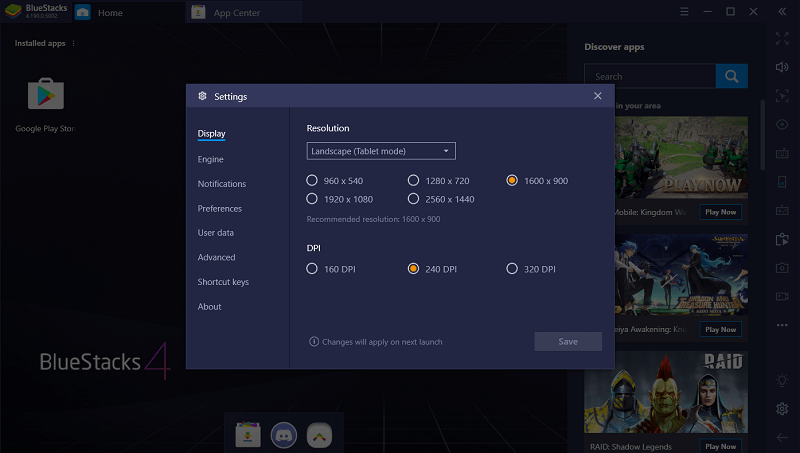Click Play Now for RAID: Shadow Legends

tap(720, 446)
